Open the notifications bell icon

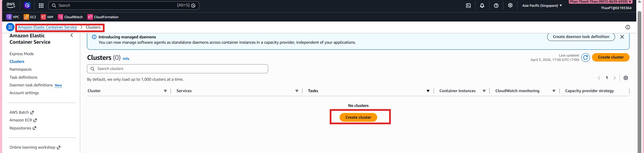pyautogui.click(x=482, y=5)
